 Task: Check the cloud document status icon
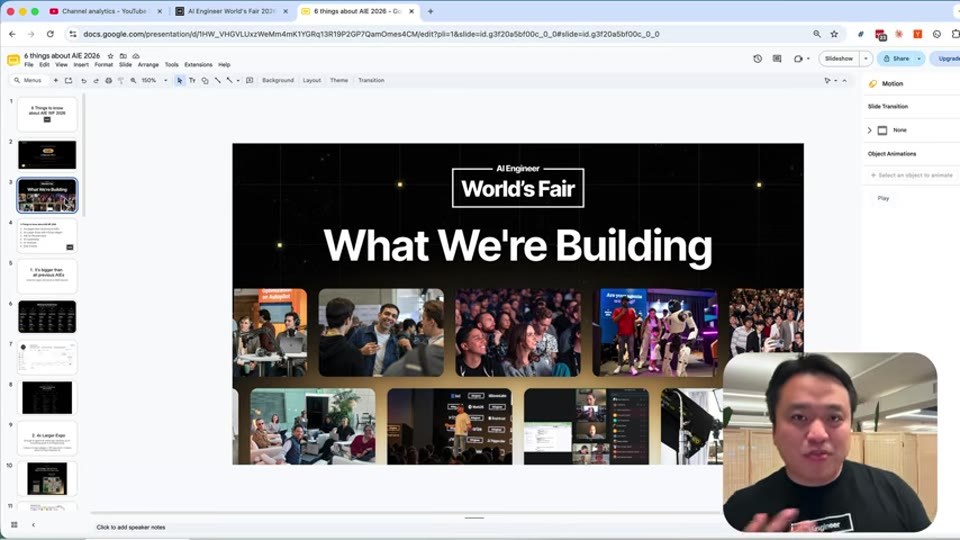click(136, 56)
